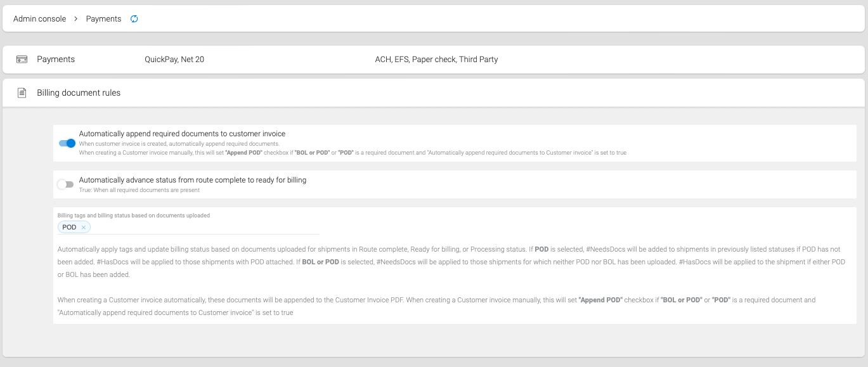The image size is (868, 367).
Task: Collapse the Billing document rules section
Action: click(x=434, y=93)
